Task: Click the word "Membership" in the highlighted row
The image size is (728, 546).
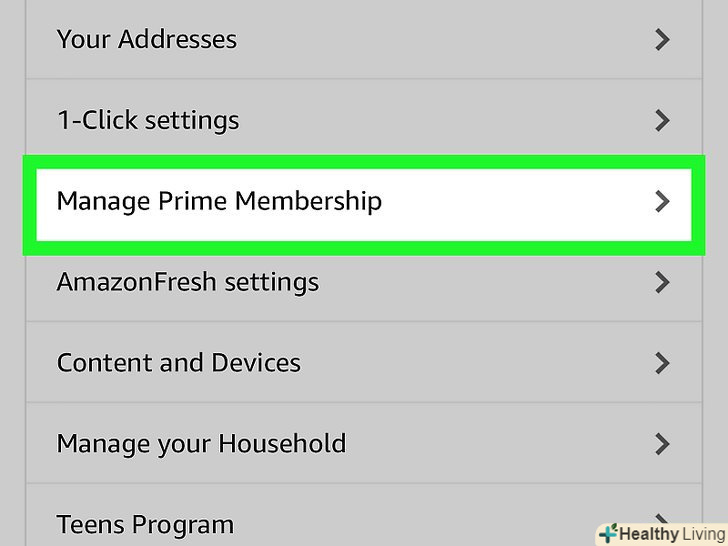Action: click(308, 201)
